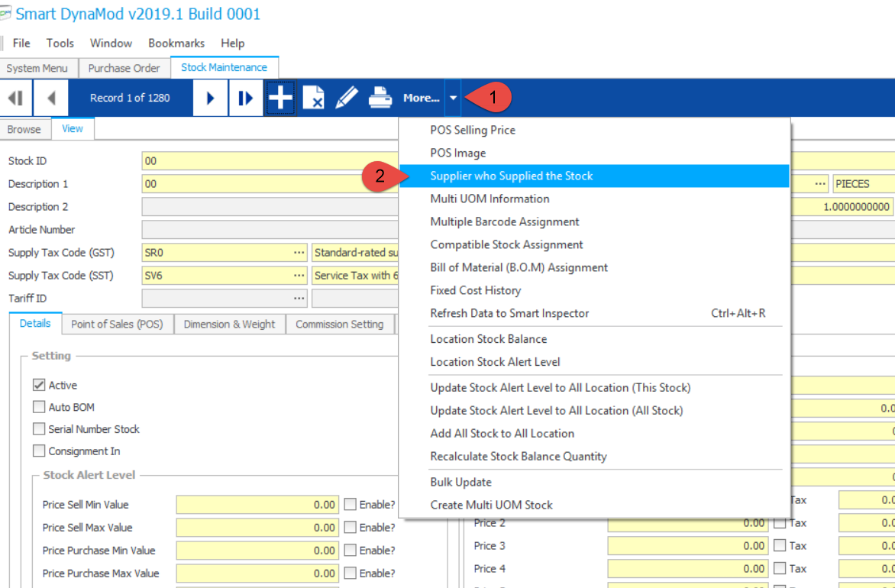
Task: Switch to Purchase Order tab
Action: coord(124,68)
